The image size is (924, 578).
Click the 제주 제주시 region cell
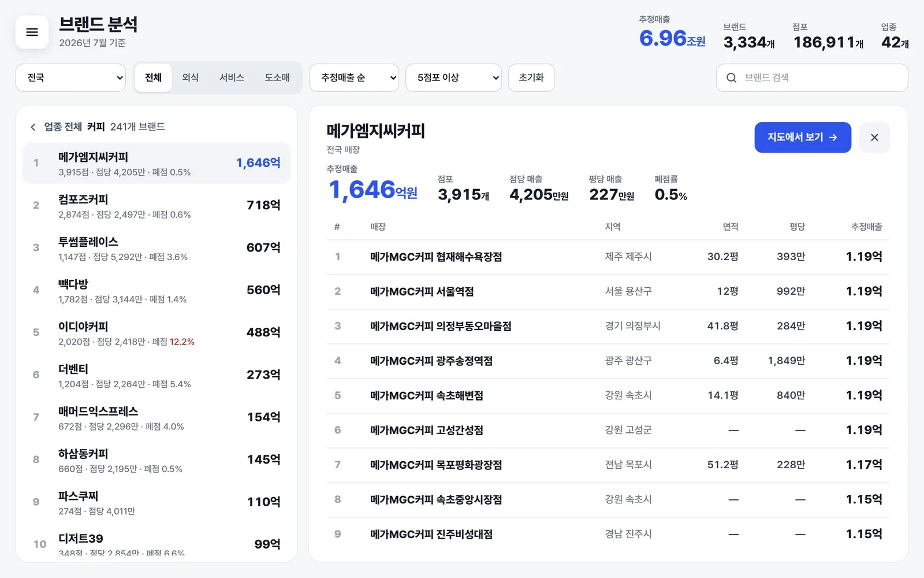coord(628,257)
